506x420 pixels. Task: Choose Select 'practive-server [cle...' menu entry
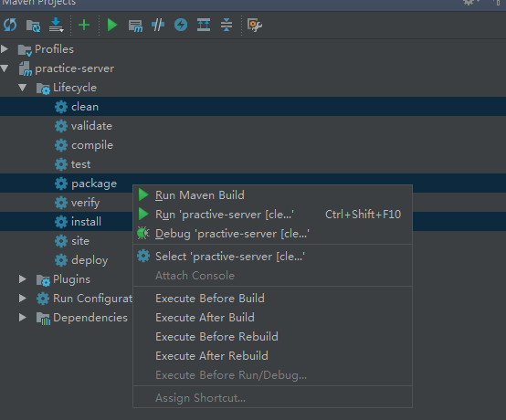point(273,257)
